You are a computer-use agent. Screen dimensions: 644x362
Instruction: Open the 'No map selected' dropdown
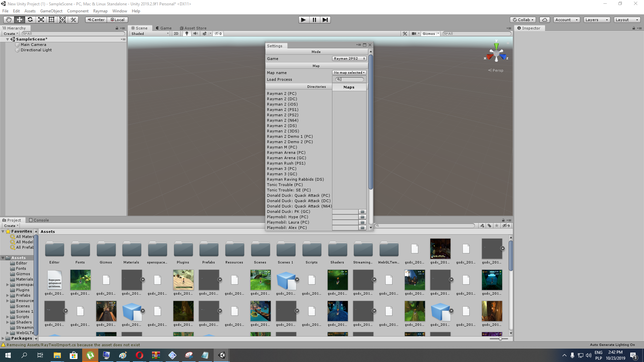coord(349,73)
